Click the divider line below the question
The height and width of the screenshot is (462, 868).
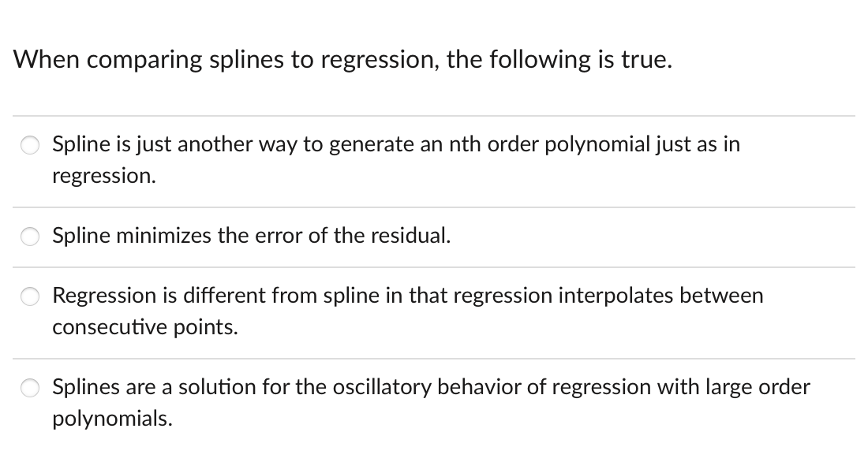click(434, 112)
